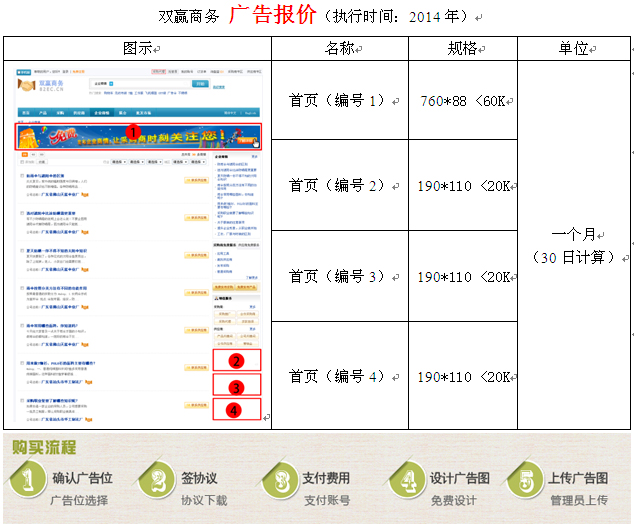Select the 760*88 <60K spec cell
Screen dimensions: 634x524
click(462, 100)
